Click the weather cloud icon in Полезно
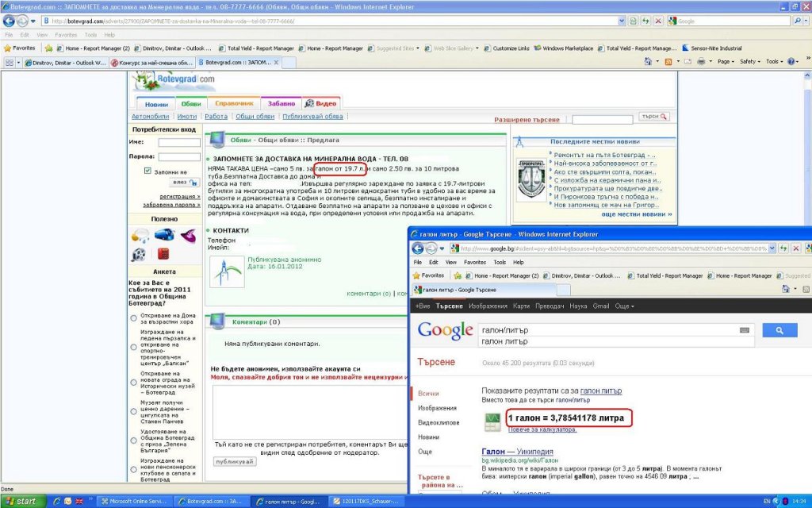Viewport: 812px width, 508px height. (x=140, y=235)
